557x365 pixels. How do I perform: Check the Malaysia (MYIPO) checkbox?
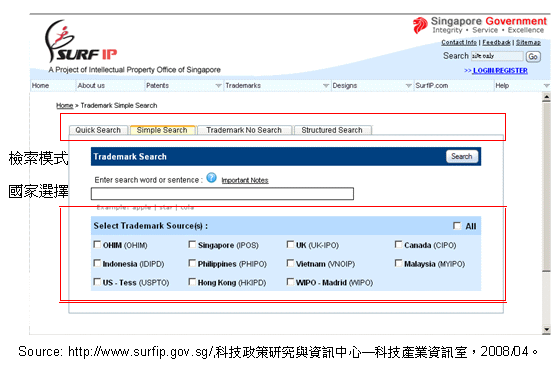[398, 263]
